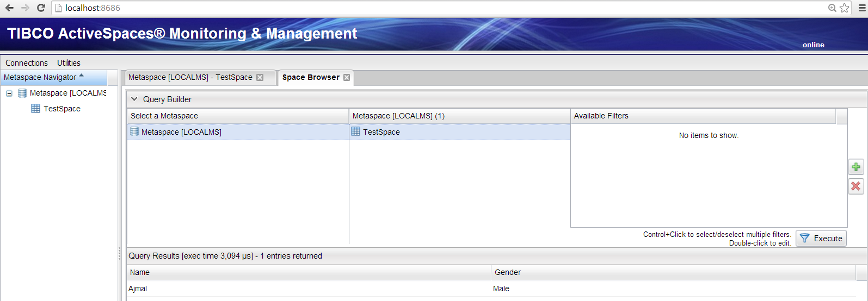Click the TestSpace table icon in navigator
868x301 pixels.
(36, 109)
